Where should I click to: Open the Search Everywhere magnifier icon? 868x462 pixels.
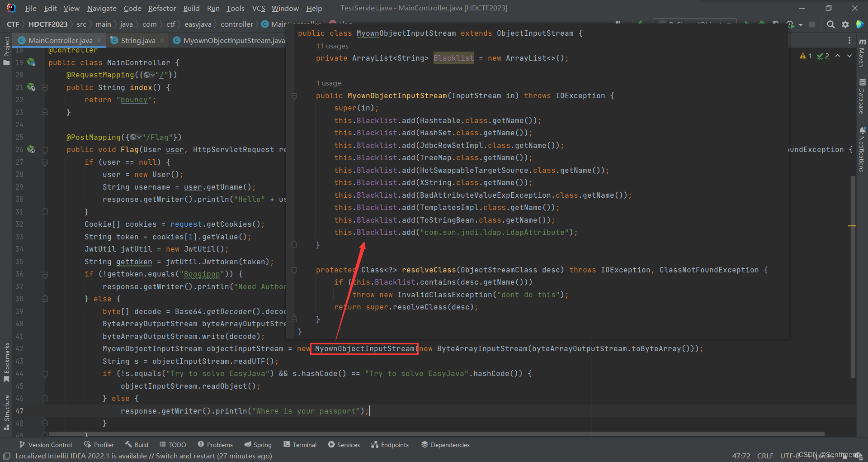coord(830,24)
